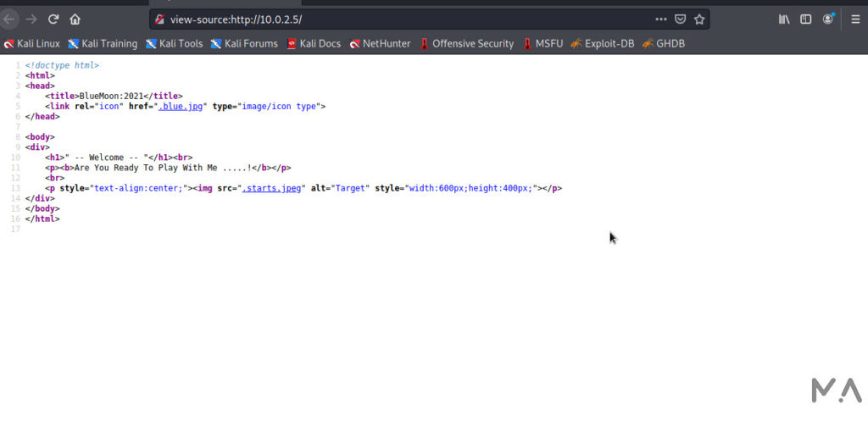Open the GHDB bookmark
Screen dimensions: 868x421
point(664,43)
